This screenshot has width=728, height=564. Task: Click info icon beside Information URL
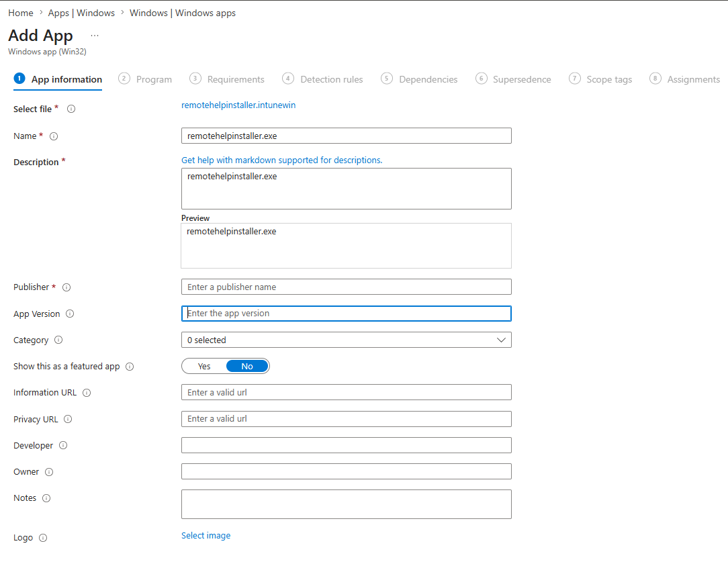[87, 393]
